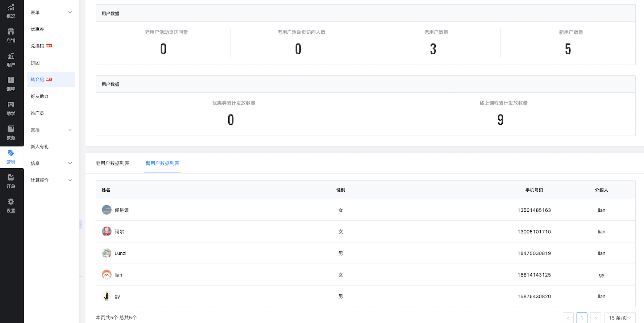Click the name Lunzi
The image size is (644, 323).
point(120,253)
